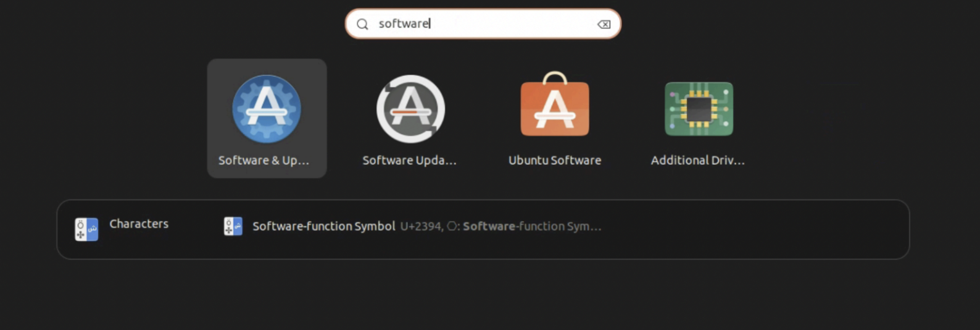980x330 pixels.
Task: Click small icon beside Software-function Symbol result
Action: 233,226
